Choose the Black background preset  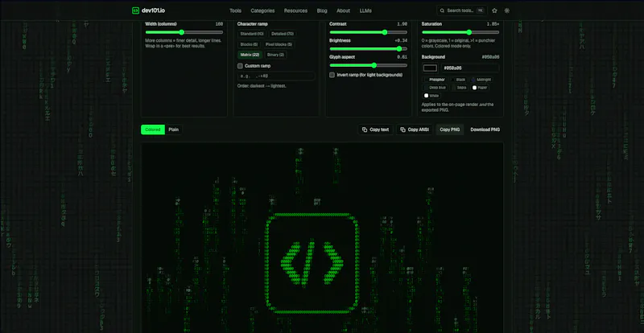(x=459, y=80)
